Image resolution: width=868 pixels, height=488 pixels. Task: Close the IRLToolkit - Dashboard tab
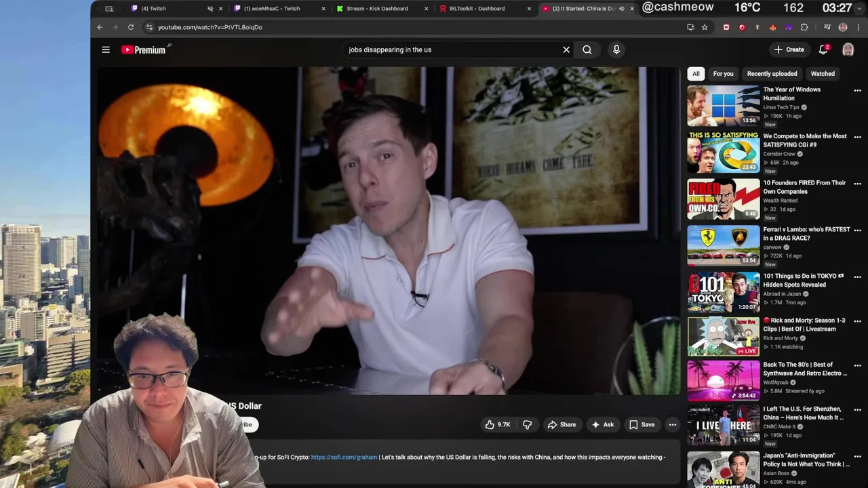[529, 9]
